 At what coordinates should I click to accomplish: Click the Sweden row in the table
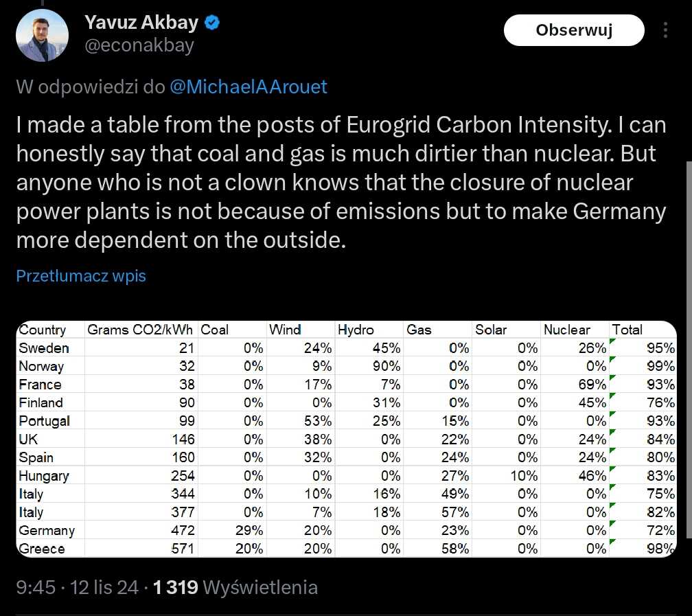347,348
